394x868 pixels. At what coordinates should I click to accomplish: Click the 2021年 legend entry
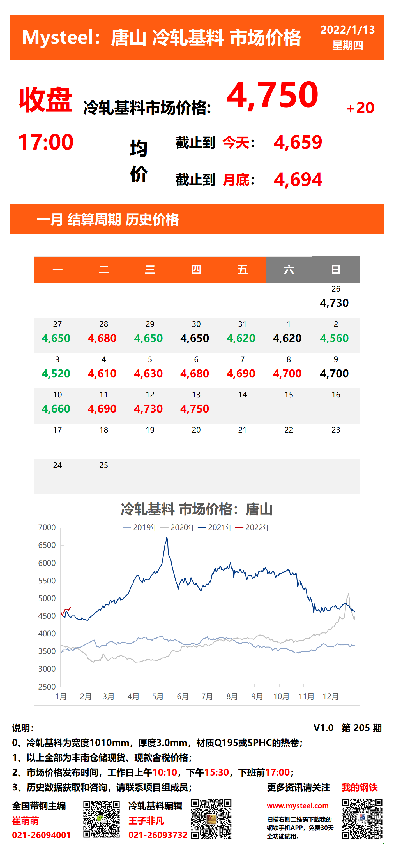click(x=216, y=527)
